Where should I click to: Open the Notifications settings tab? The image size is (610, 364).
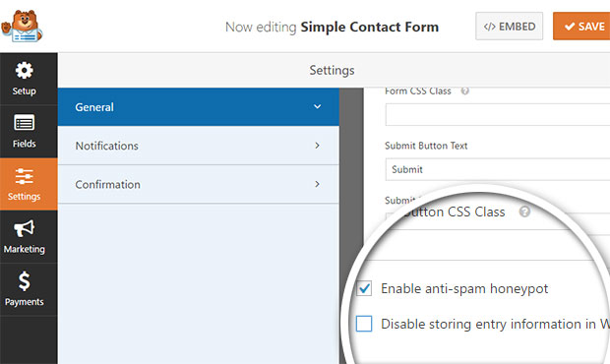[199, 146]
